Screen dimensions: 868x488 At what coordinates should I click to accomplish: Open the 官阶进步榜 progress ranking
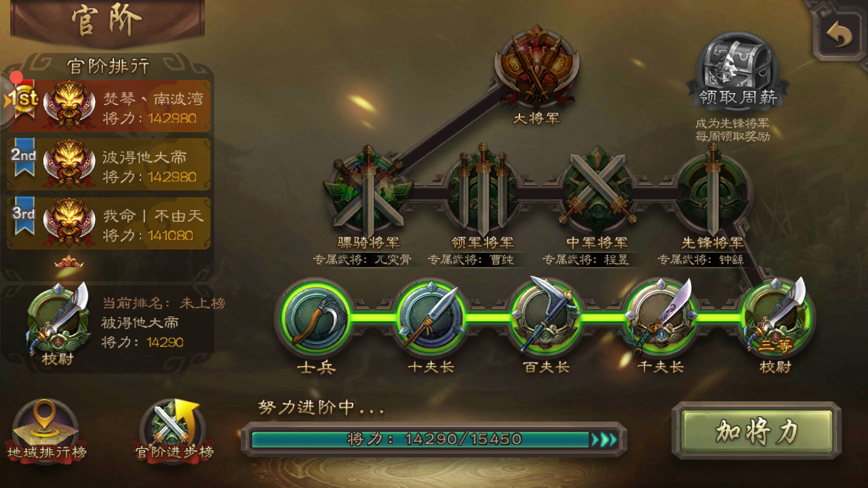coord(174,431)
